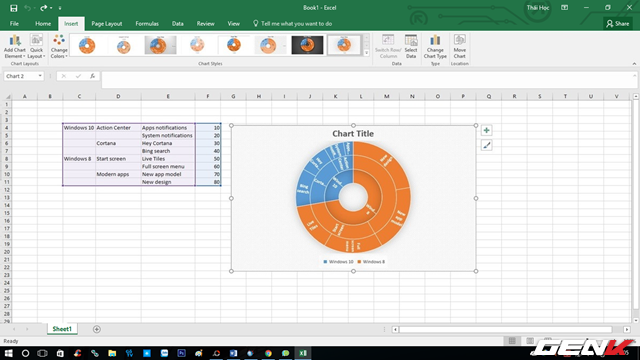Select cell containing Modern apps
Screen dimensions: 640x360
(118, 174)
